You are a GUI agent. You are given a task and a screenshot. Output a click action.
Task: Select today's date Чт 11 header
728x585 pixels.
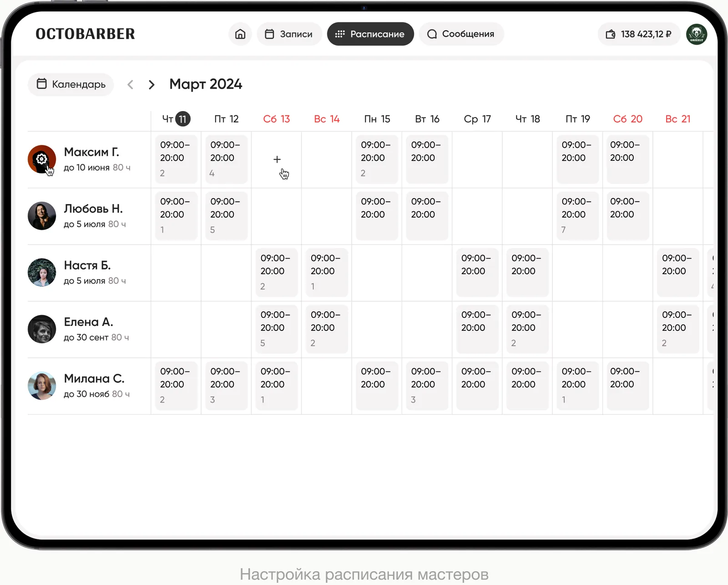[x=176, y=119]
